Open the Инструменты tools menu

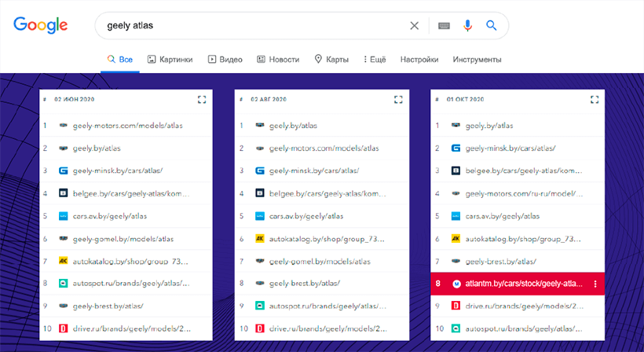(x=477, y=60)
